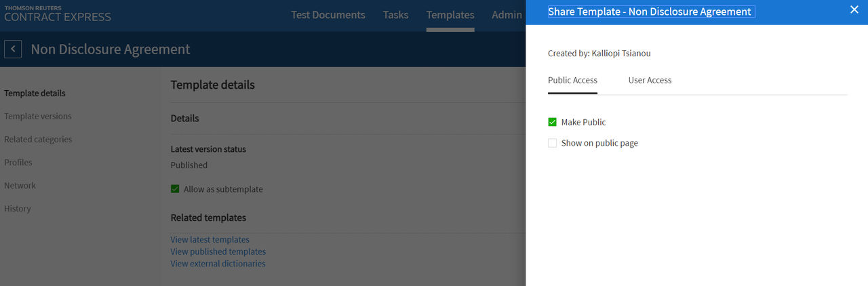Toggle Allow as subtemplate checkbox
Viewport: 868px width, 286px height.
(175, 189)
